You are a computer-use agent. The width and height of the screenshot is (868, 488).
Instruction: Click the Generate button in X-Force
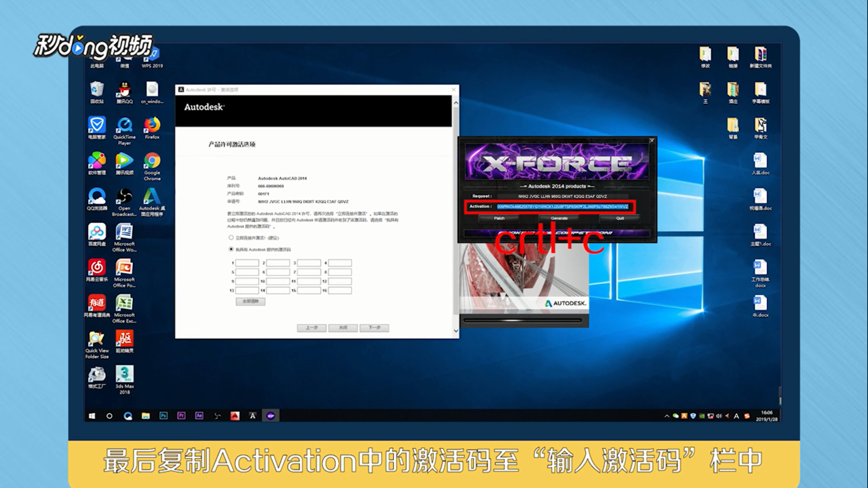click(559, 218)
